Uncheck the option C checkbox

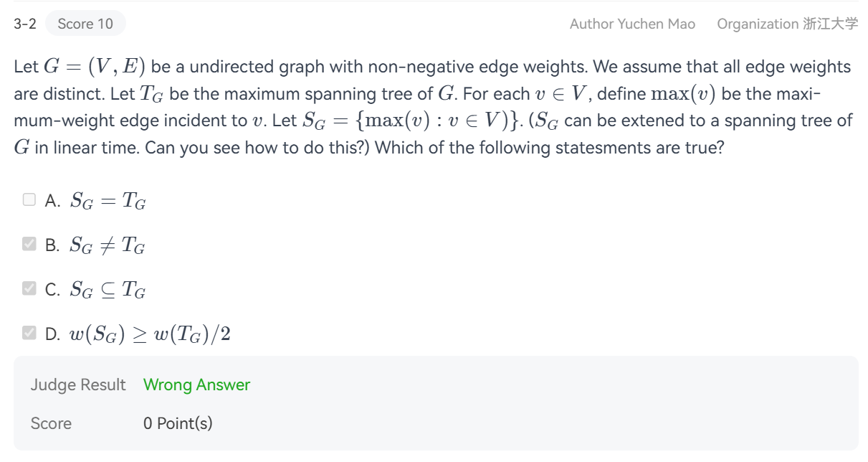pyautogui.click(x=29, y=288)
